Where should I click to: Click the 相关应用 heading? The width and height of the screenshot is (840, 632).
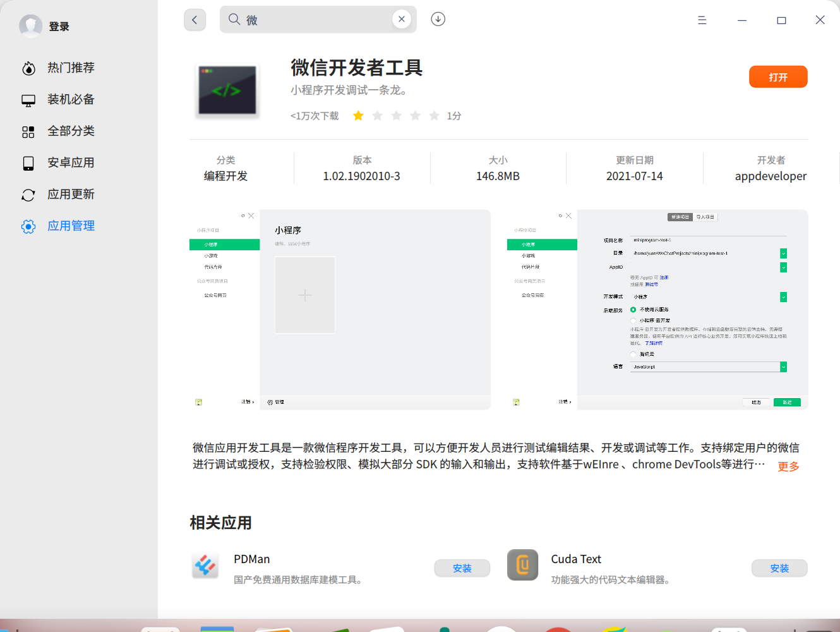pyautogui.click(x=221, y=523)
